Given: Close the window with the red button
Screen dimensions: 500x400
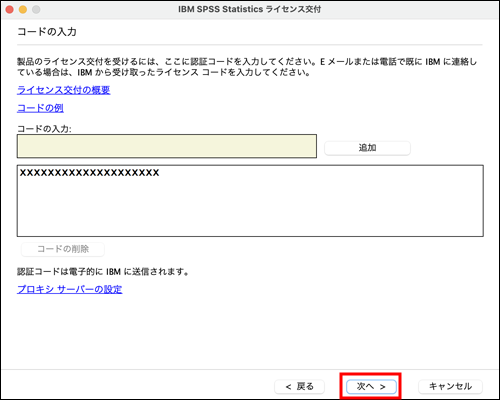Looking at the screenshot, I should click(x=9, y=9).
